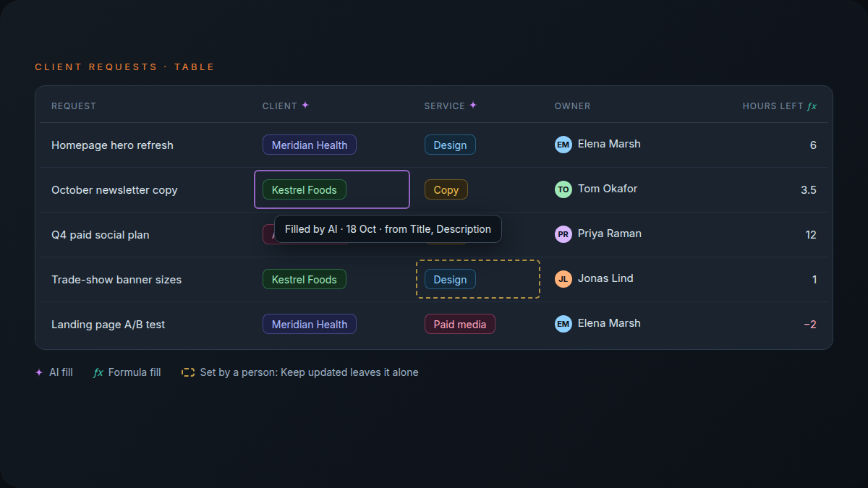Click Elena Marsh's avatar in the Homepage hero refresh row
The height and width of the screenshot is (488, 868).
tap(563, 145)
